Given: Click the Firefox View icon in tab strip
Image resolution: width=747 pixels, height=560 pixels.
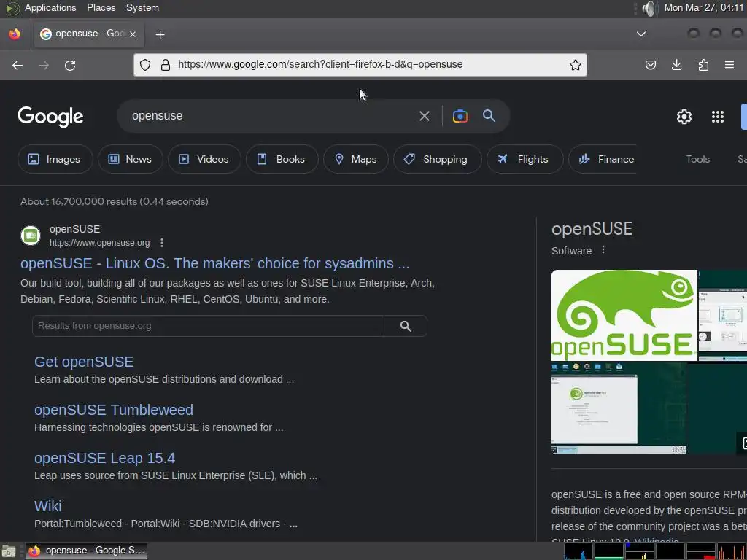Looking at the screenshot, I should pos(15,34).
